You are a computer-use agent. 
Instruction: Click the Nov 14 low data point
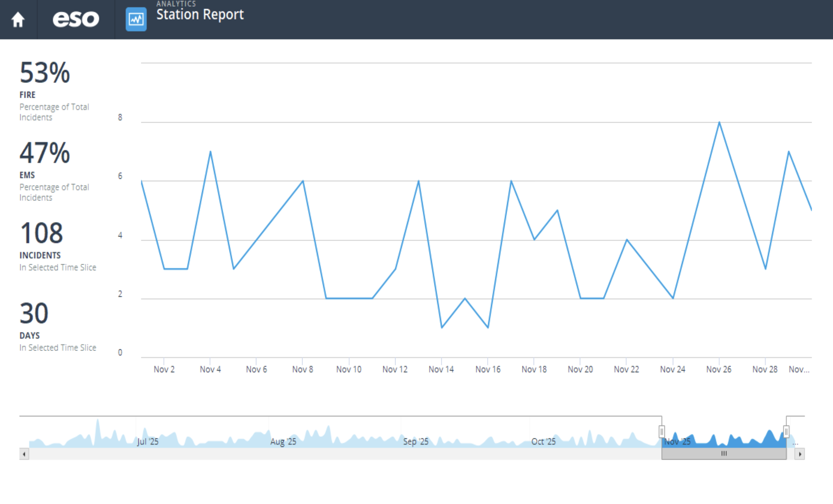tap(442, 328)
